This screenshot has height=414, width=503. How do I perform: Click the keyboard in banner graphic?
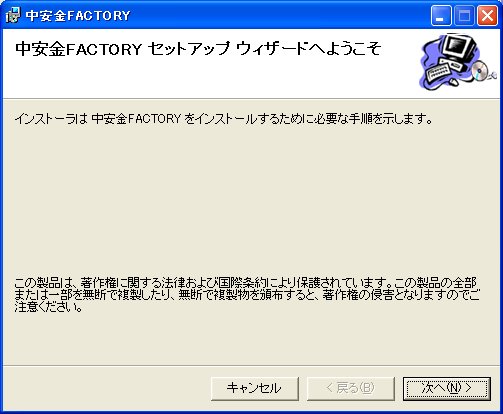439,72
